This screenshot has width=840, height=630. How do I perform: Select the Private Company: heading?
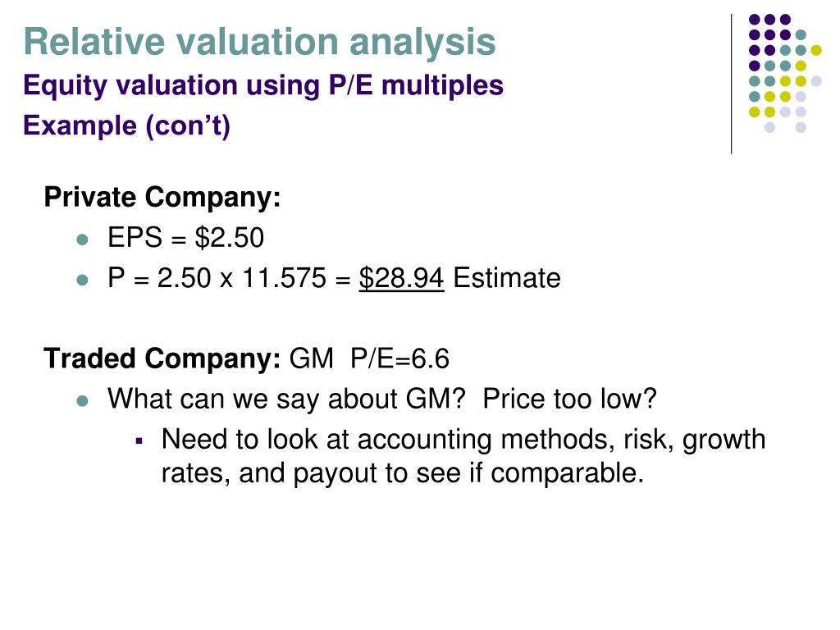[162, 198]
